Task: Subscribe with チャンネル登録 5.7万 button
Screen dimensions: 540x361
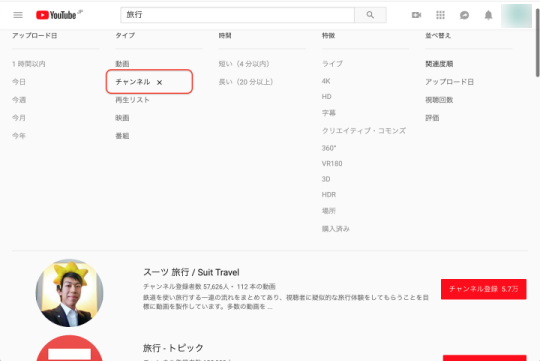Action: [484, 289]
